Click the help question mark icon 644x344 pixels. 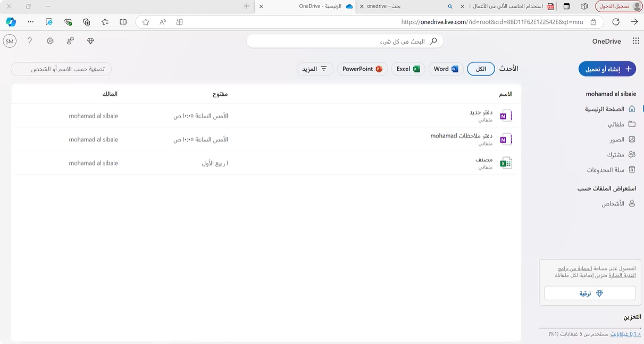pyautogui.click(x=30, y=41)
